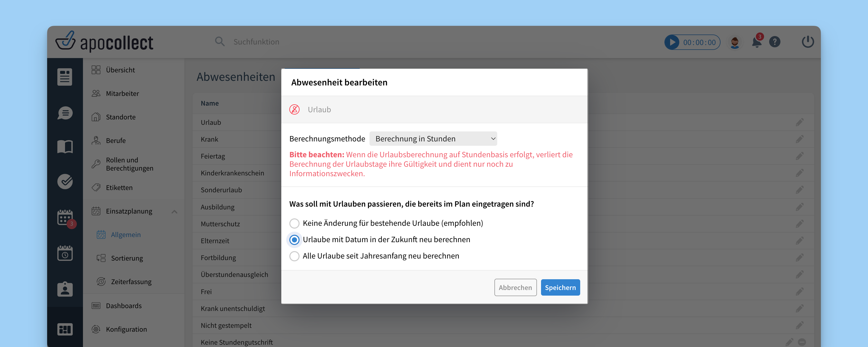Click the Abbrechen button
This screenshot has width=868, height=347.
point(515,287)
